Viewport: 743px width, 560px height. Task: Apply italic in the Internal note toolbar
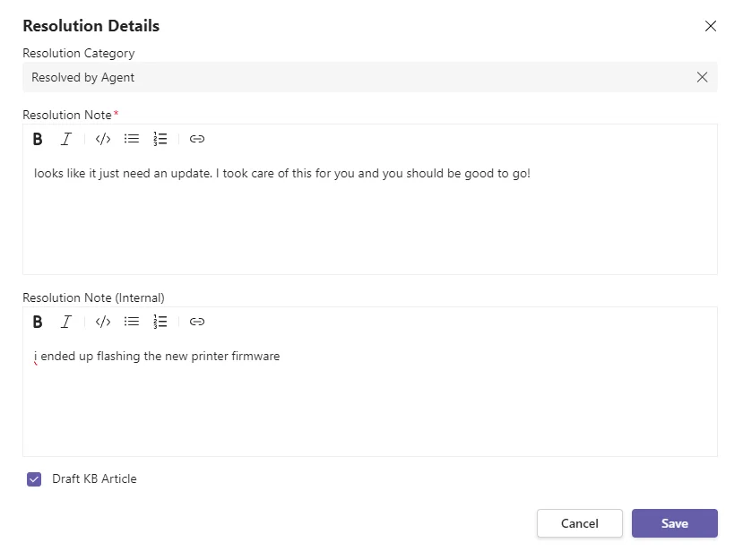(65, 322)
